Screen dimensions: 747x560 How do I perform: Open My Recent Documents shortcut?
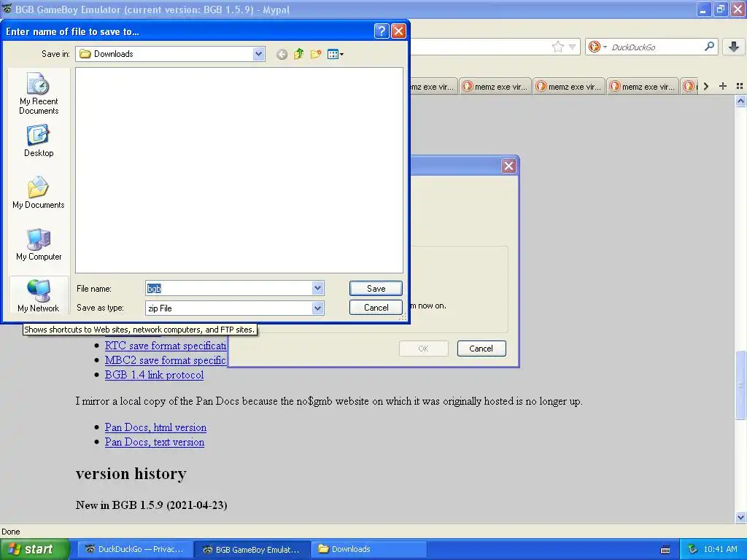pyautogui.click(x=39, y=93)
